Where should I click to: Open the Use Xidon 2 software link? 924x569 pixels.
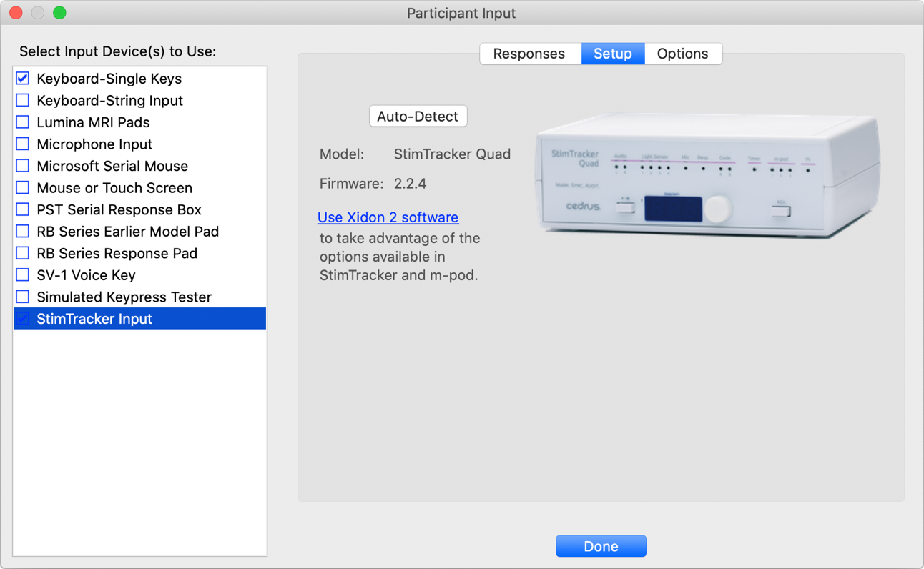388,217
